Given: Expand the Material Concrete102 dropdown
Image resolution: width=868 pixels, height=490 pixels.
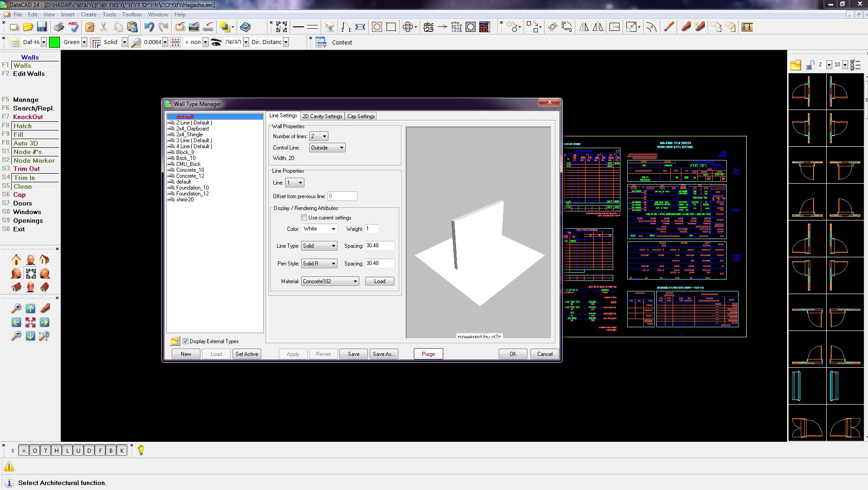Looking at the screenshot, I should point(330,281).
